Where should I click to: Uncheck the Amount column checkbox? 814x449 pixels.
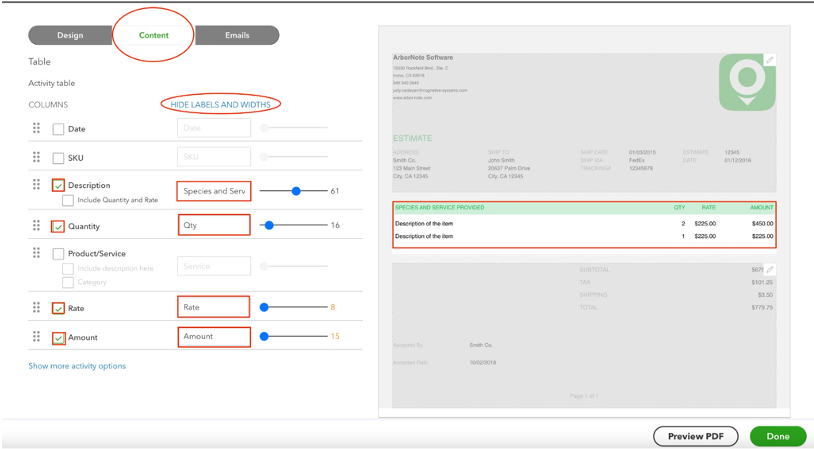[x=58, y=338]
